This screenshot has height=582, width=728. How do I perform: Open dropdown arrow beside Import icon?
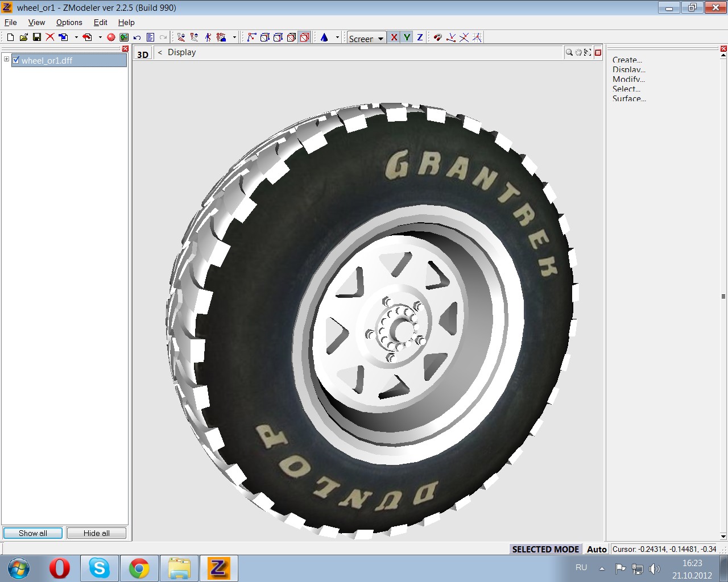click(x=76, y=38)
